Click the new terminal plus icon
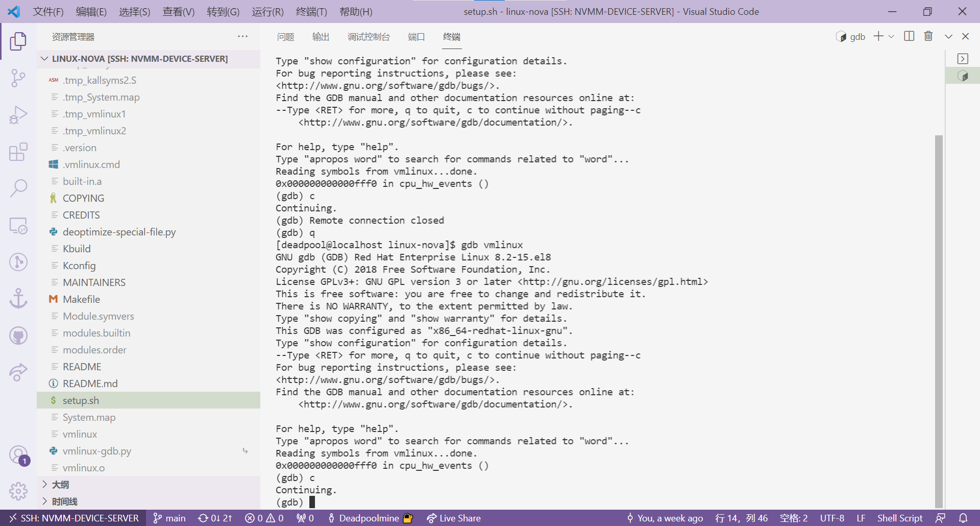The image size is (980, 526). [x=878, y=36]
